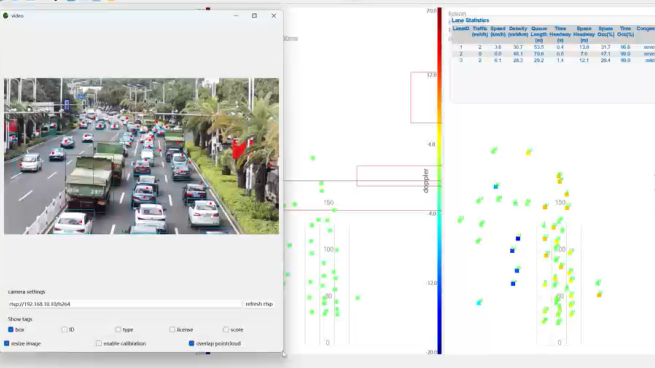The height and width of the screenshot is (368, 655).
Task: Click density value 30.7
Action: click(x=518, y=47)
